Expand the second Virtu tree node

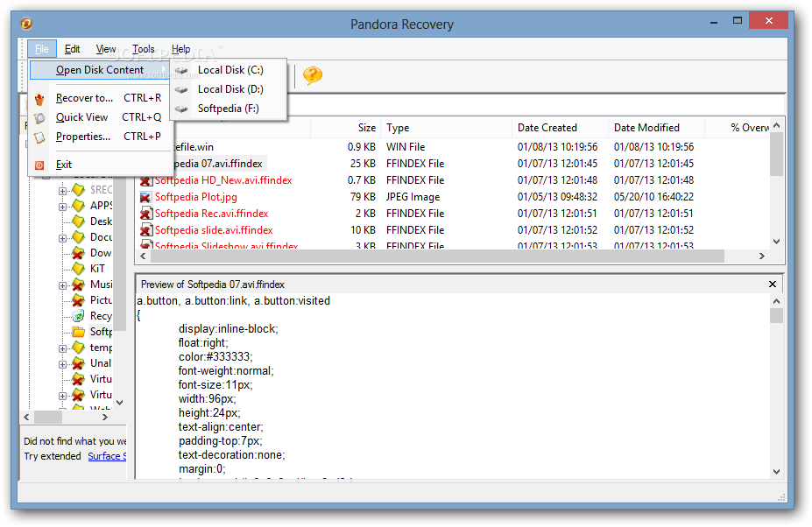(x=63, y=396)
